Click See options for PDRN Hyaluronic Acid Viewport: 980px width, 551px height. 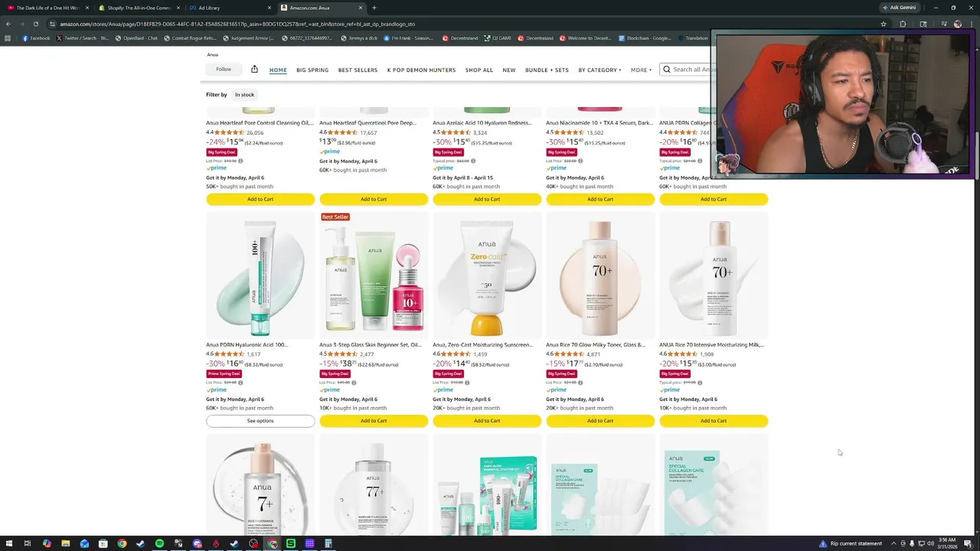[x=260, y=421]
